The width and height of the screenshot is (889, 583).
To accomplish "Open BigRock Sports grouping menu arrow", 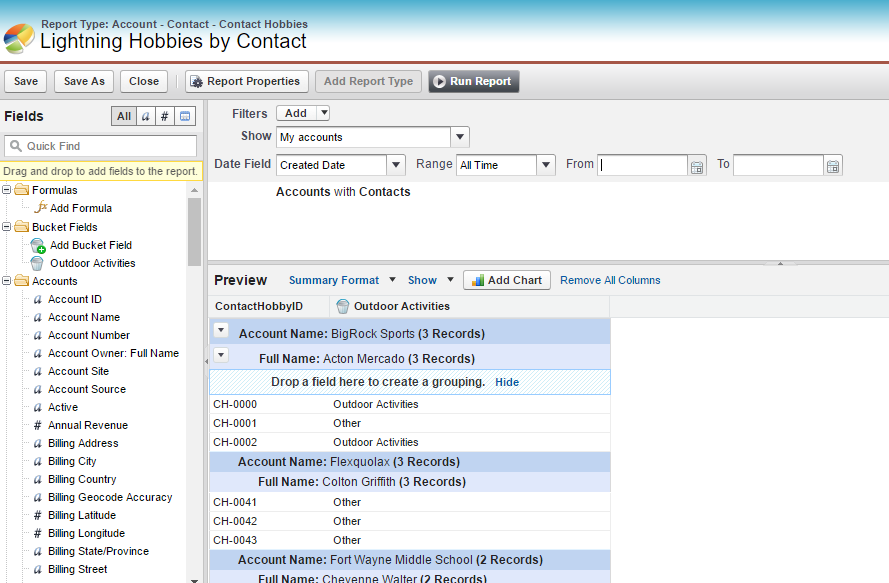I will [x=221, y=330].
